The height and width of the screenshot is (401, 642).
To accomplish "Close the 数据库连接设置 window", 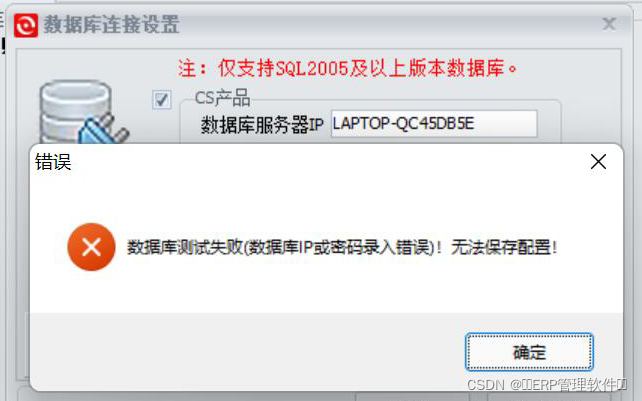I will click(x=609, y=24).
